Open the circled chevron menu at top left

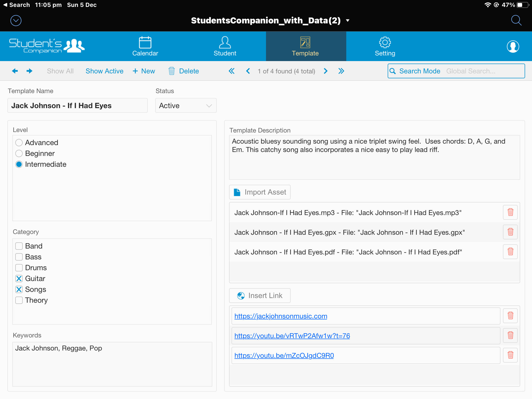click(x=16, y=20)
